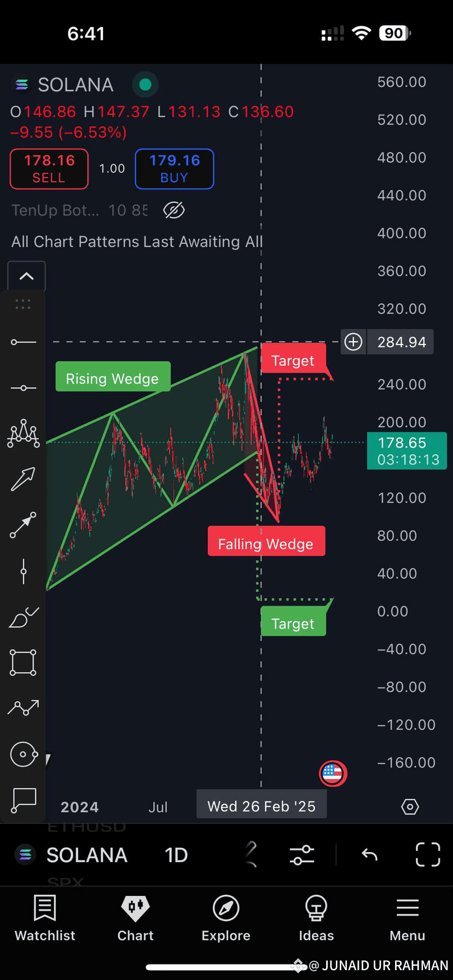Viewport: 453px width, 980px height.
Task: Switch to the Watchlist tab
Action: [x=45, y=919]
